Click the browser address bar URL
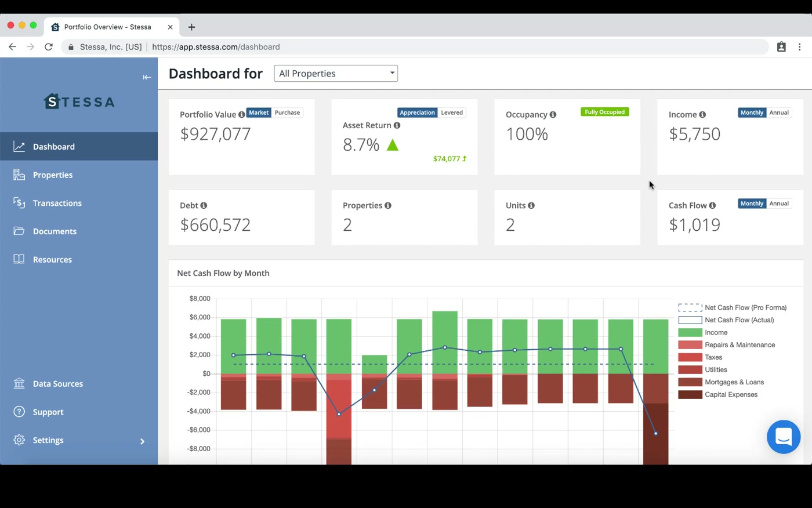This screenshot has height=508, width=812. (x=216, y=47)
